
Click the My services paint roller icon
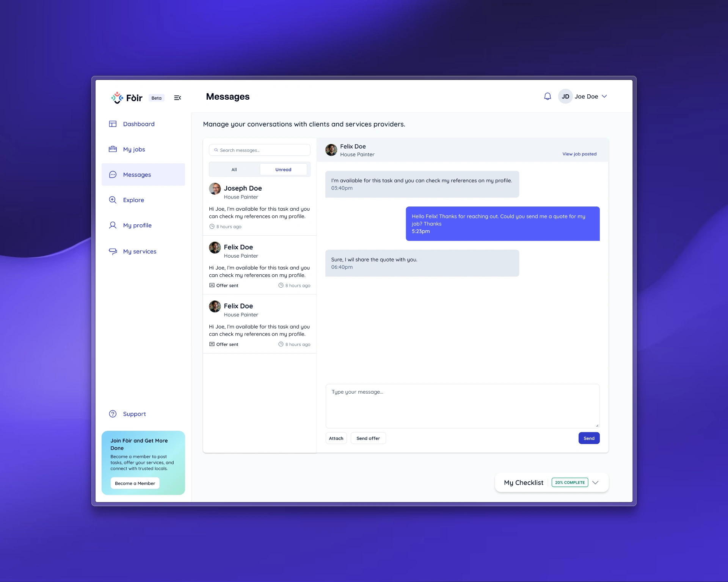click(x=113, y=252)
